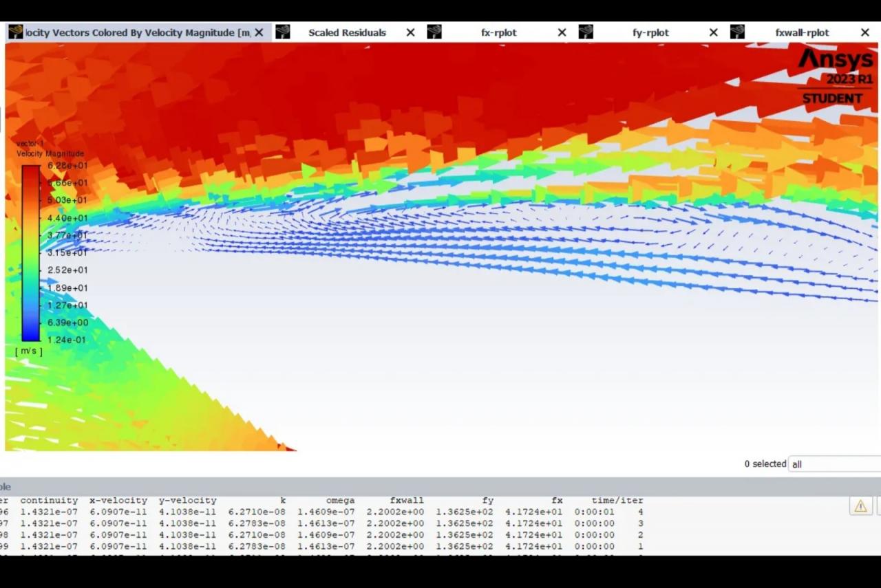Screen dimensions: 881x588
Task: Click the "omega" column header in the console
Action: [x=341, y=501]
